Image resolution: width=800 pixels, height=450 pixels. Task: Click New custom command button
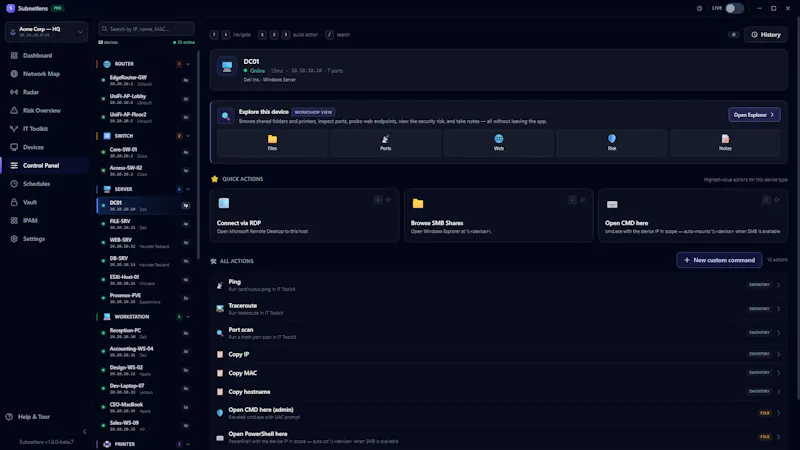pyautogui.click(x=719, y=260)
